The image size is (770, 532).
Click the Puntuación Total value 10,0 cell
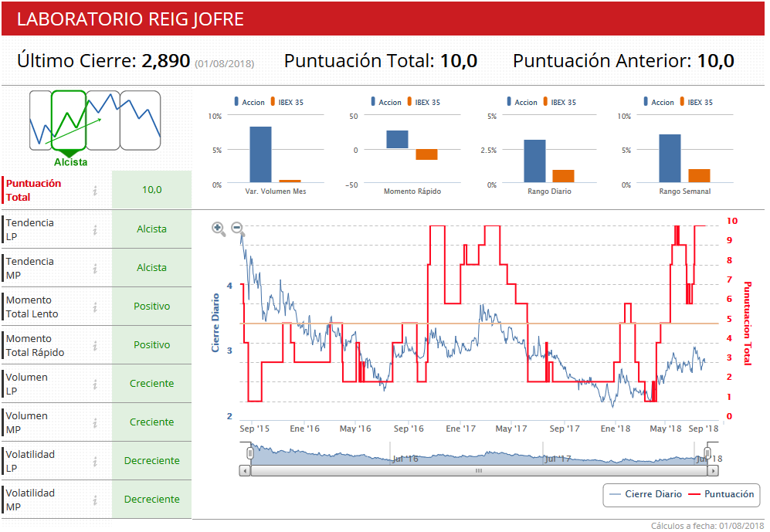(x=151, y=190)
